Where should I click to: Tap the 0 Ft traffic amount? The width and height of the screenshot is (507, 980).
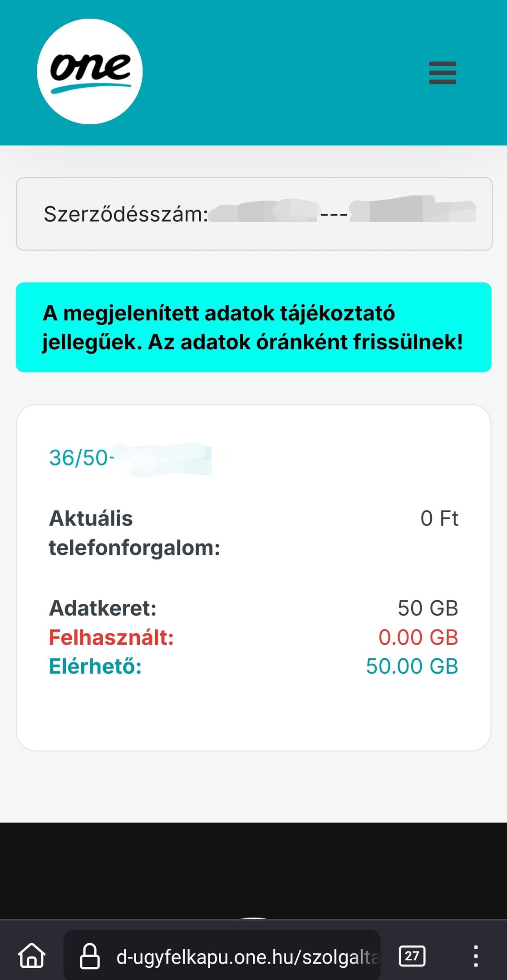coord(439,519)
